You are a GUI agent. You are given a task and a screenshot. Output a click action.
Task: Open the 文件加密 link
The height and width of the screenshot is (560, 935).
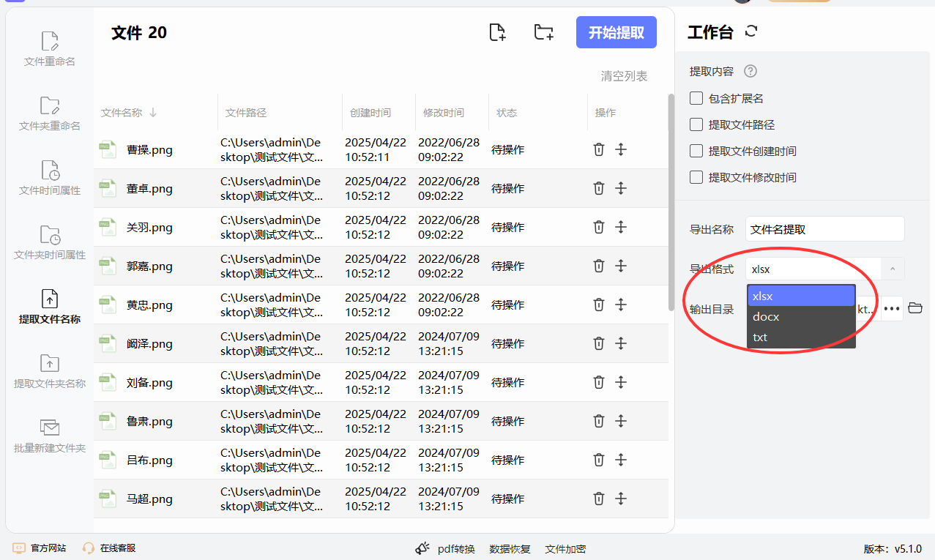coord(565,549)
